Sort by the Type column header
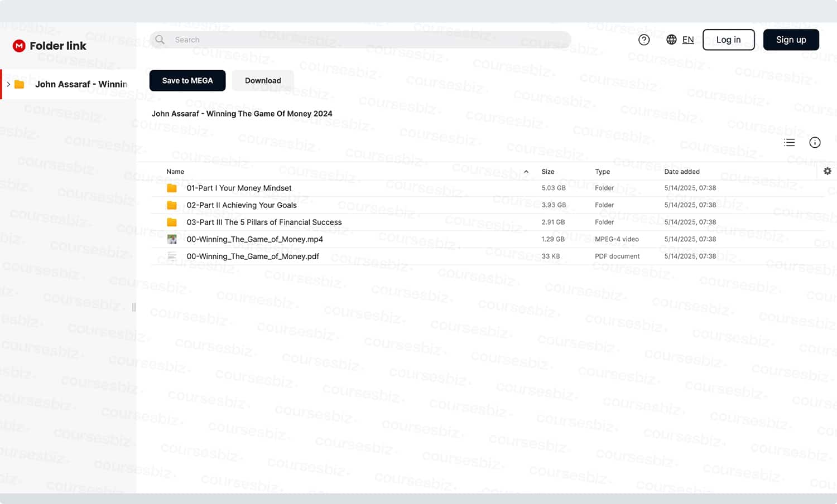The image size is (837, 504). coord(603,172)
